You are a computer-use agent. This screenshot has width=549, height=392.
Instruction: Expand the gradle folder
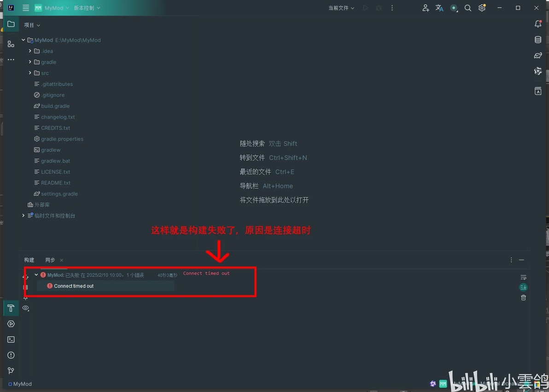pos(30,62)
